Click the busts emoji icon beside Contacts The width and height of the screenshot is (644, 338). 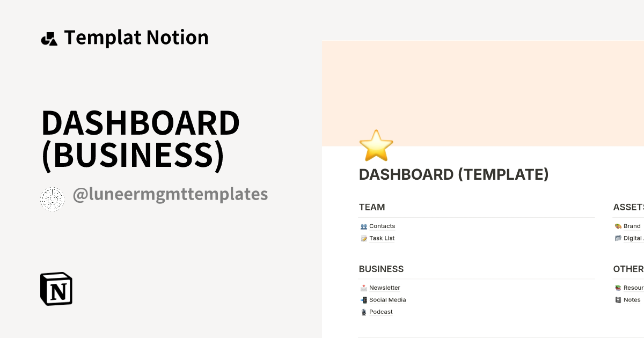coord(364,226)
